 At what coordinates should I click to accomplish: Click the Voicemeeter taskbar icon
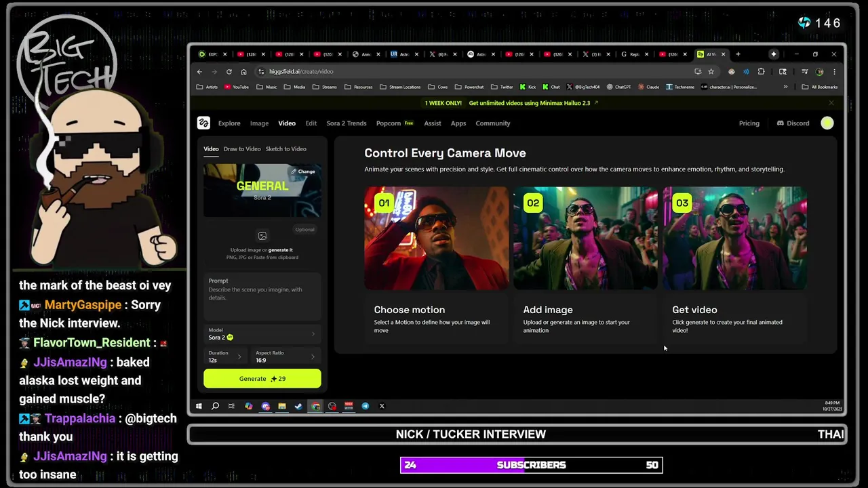tap(349, 406)
